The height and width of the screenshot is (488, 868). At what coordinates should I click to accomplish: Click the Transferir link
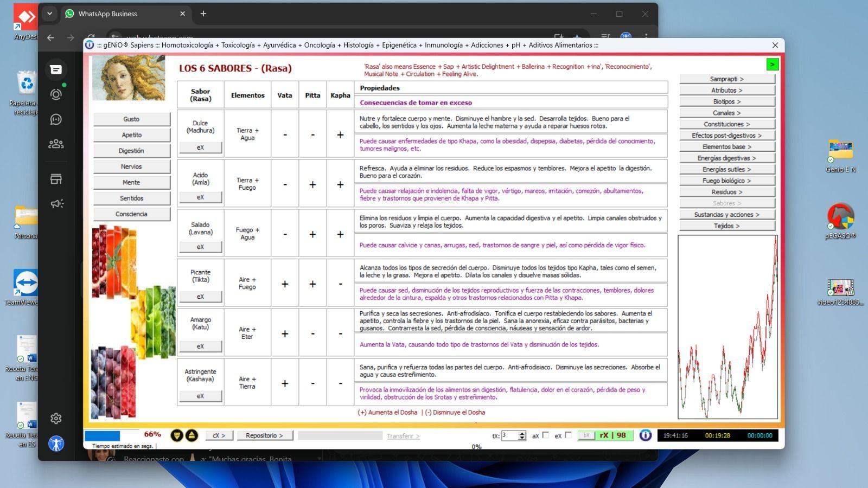click(x=403, y=436)
